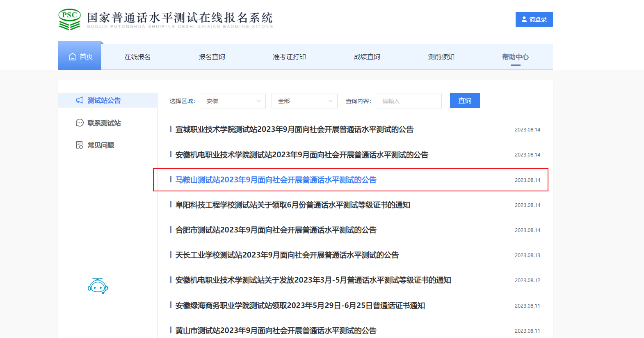Open 合肥市测试站 announcement link

276,230
